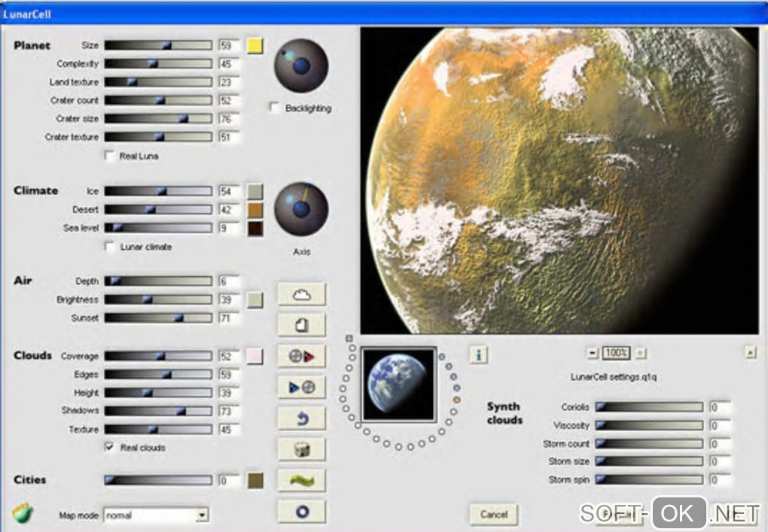Click the Crater texture slider
Image resolution: width=768 pixels, height=532 pixels.
[x=158, y=137]
